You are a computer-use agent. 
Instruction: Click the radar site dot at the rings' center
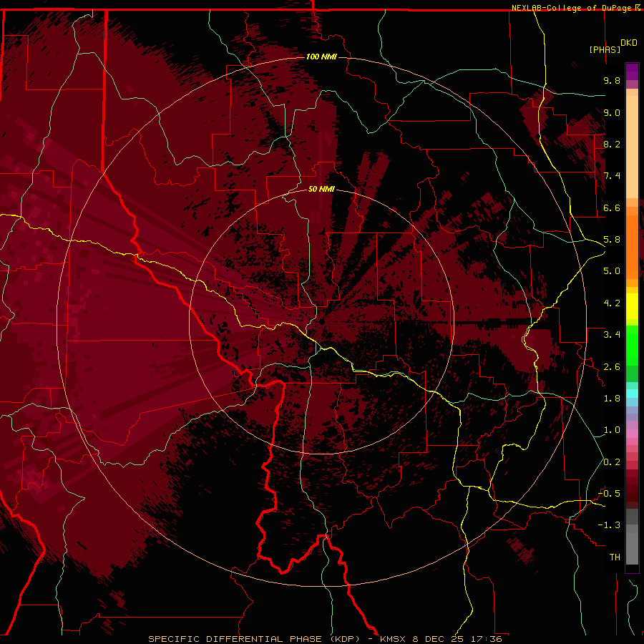coord(321,321)
